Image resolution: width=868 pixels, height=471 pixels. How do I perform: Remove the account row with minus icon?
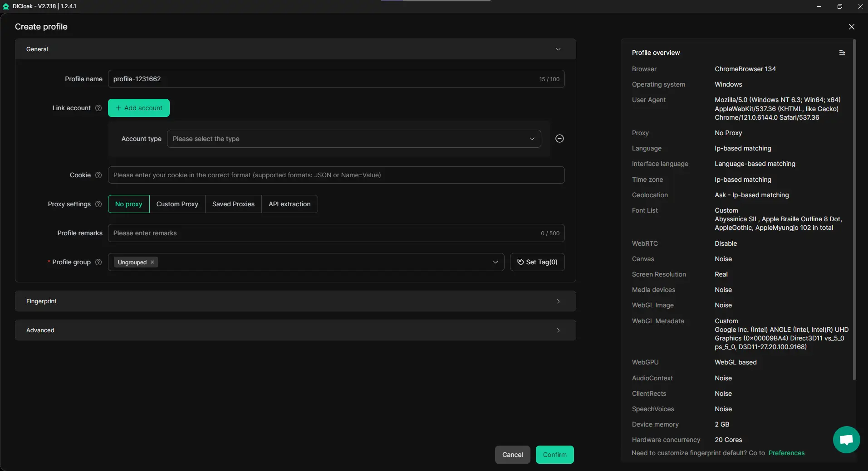point(559,139)
